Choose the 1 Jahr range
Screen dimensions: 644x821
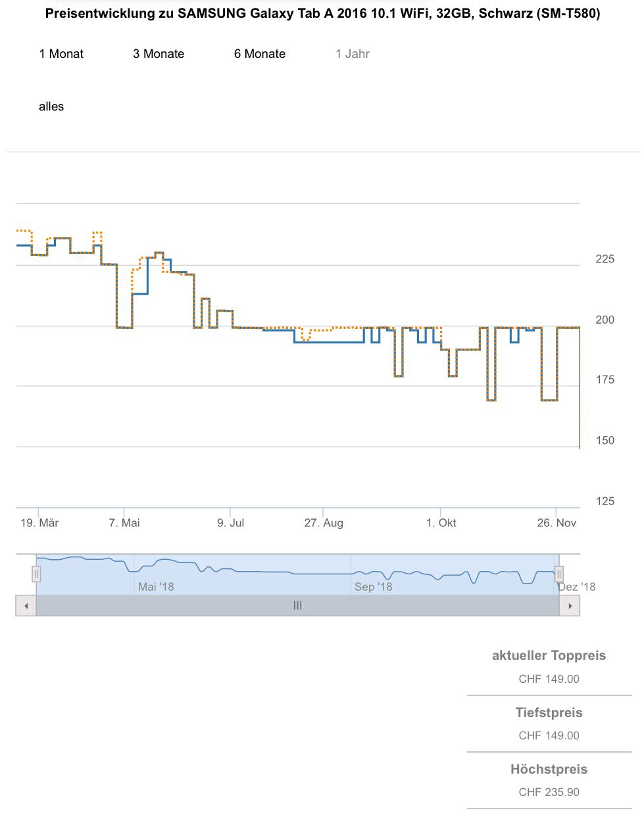[353, 54]
